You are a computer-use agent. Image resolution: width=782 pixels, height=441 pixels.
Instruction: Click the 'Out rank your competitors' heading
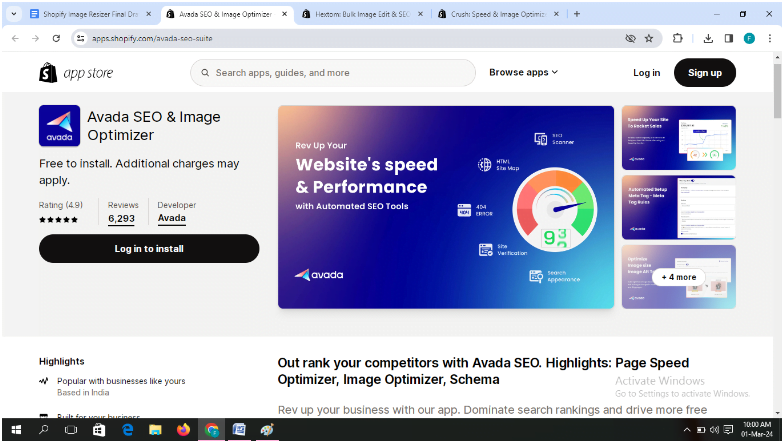(483, 371)
